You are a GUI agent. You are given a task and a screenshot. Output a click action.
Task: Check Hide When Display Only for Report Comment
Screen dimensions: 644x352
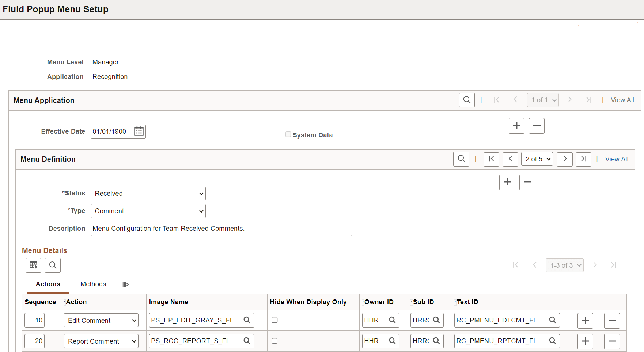point(274,341)
